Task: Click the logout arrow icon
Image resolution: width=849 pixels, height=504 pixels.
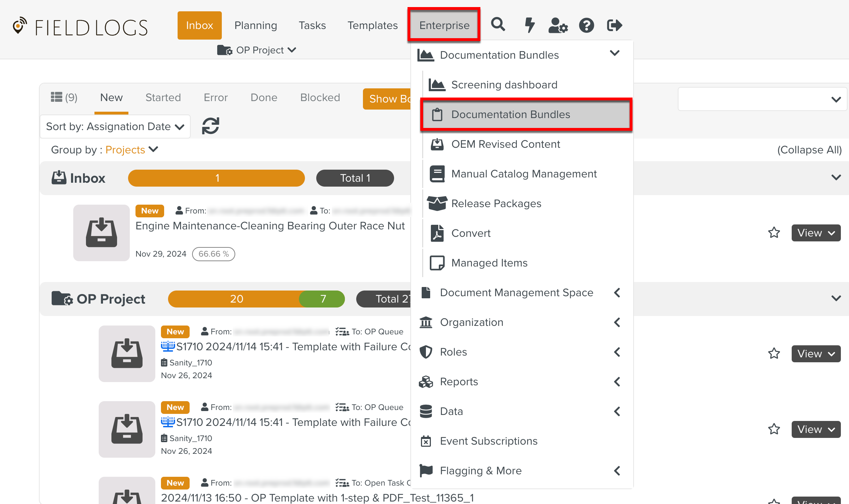Action: point(614,25)
